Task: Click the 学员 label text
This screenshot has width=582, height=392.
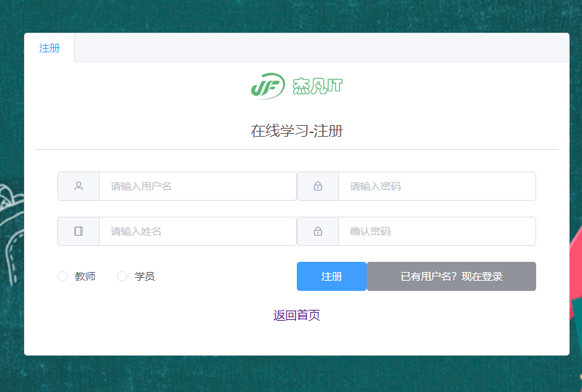Action: tap(145, 276)
